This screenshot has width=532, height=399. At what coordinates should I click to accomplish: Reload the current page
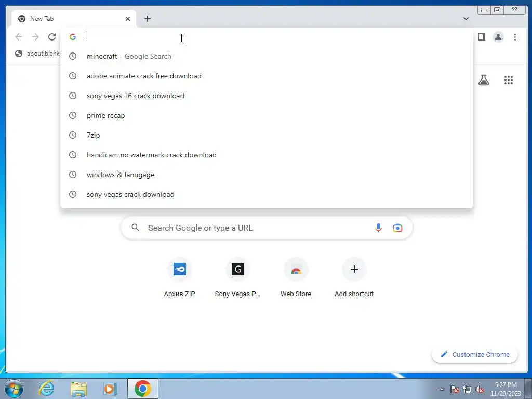52,37
